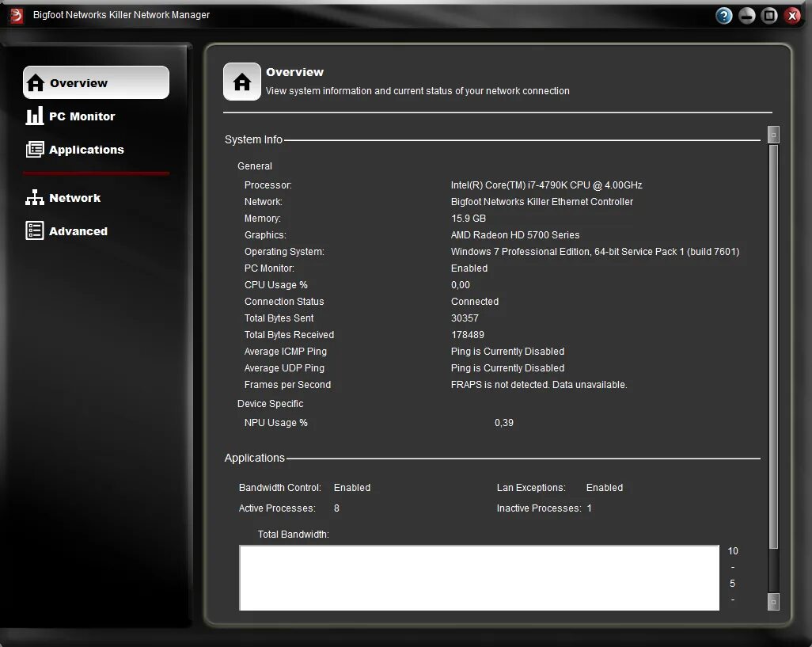Viewport: 812px width, 647px height.
Task: Click the 'Active Processes:' label
Action: (x=276, y=508)
